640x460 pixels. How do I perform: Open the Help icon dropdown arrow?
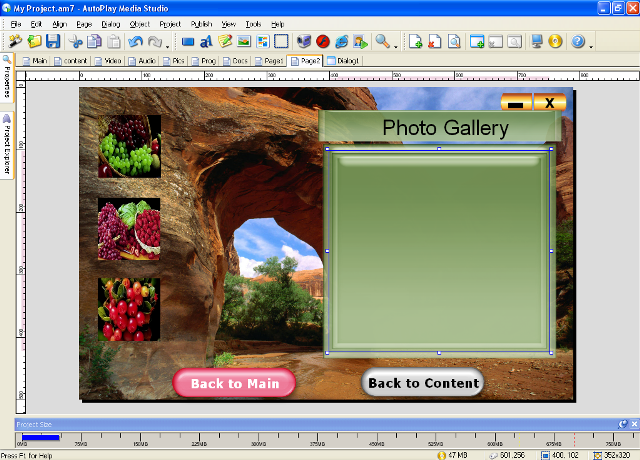pyautogui.click(x=591, y=44)
